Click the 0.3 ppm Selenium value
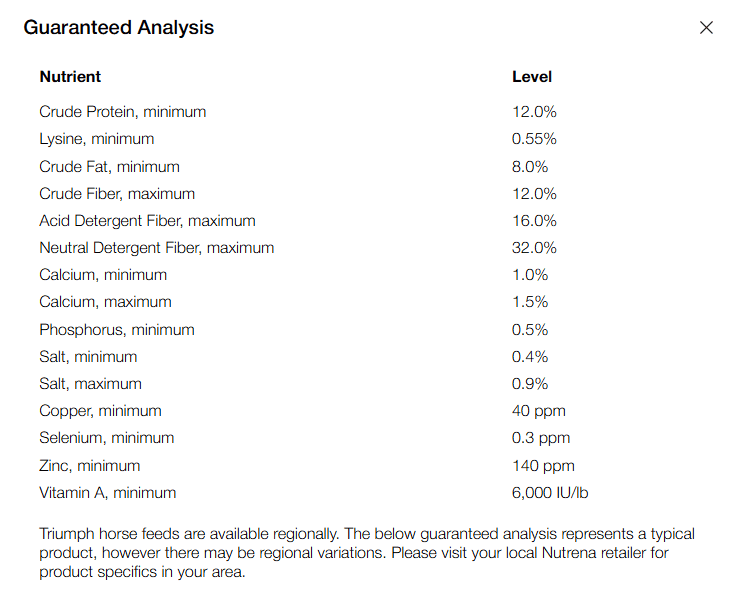This screenshot has width=751, height=599. pyautogui.click(x=539, y=438)
